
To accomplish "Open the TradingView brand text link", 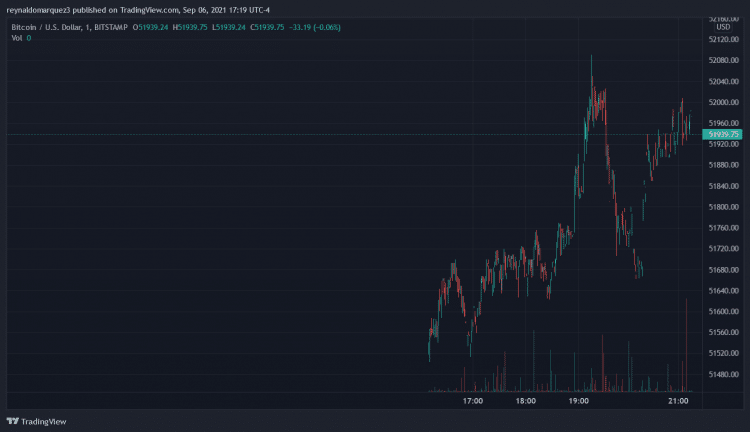I will coord(44,421).
